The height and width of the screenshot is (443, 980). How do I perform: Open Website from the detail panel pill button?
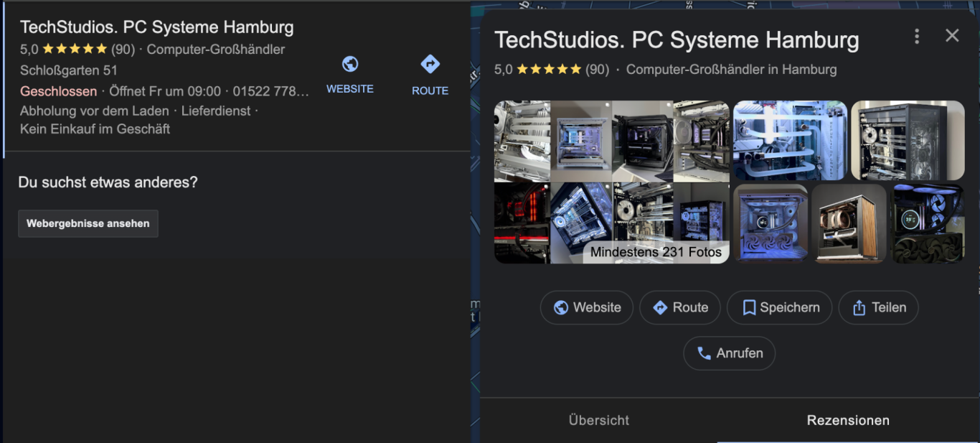587,307
